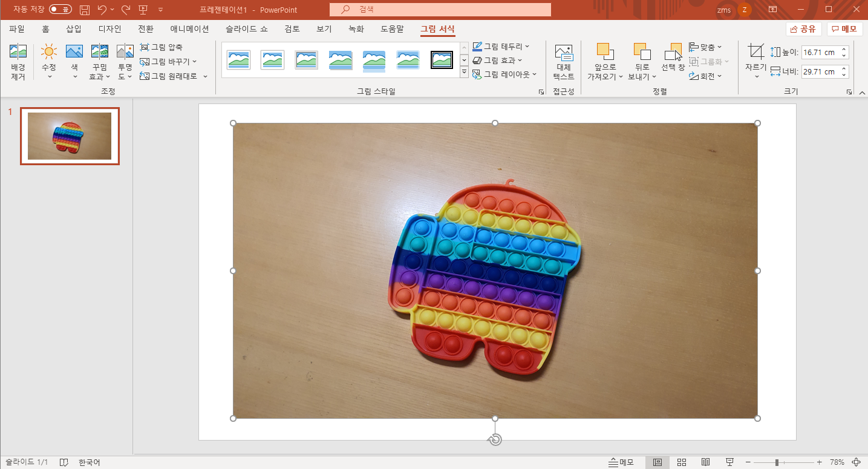Open the File (파일) tab
This screenshot has width=868, height=469.
click(17, 28)
